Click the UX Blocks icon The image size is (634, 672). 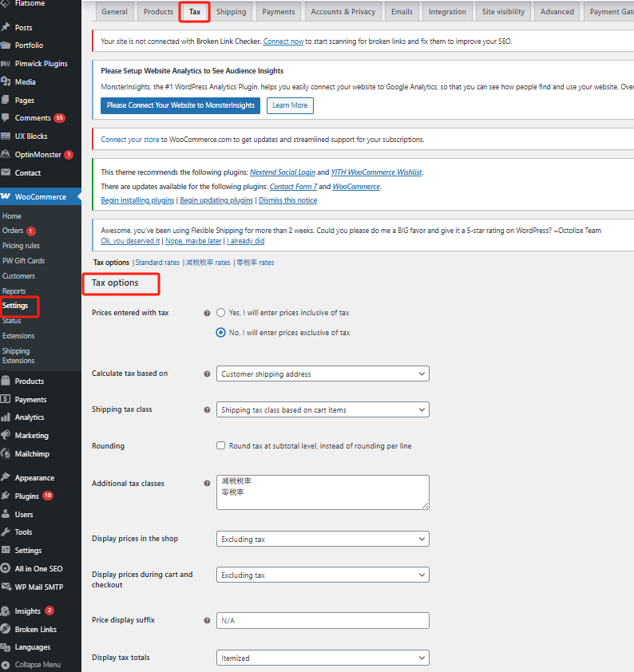pos(6,136)
